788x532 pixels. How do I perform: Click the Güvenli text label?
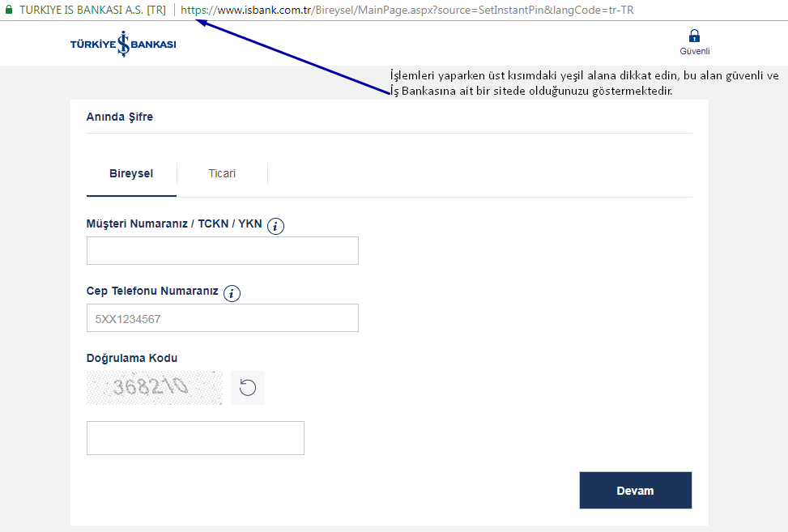point(694,51)
